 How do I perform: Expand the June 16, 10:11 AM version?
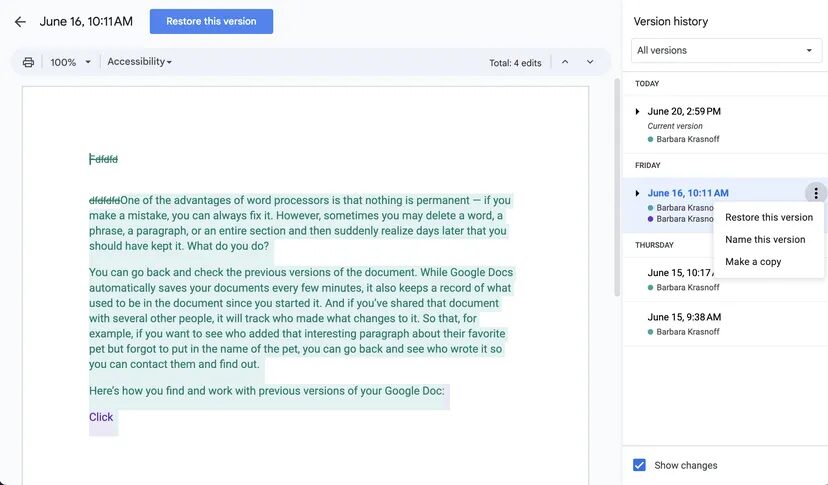tap(637, 193)
